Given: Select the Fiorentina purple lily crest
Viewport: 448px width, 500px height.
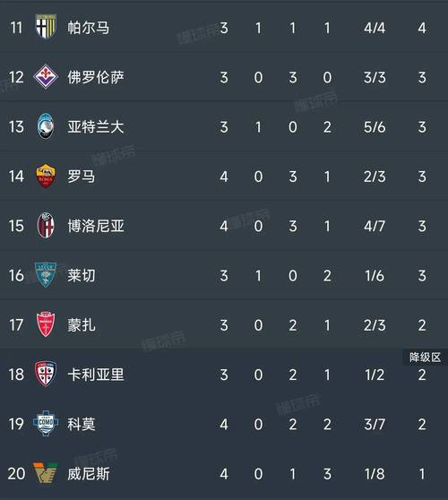Looking at the screenshot, I should tap(46, 77).
